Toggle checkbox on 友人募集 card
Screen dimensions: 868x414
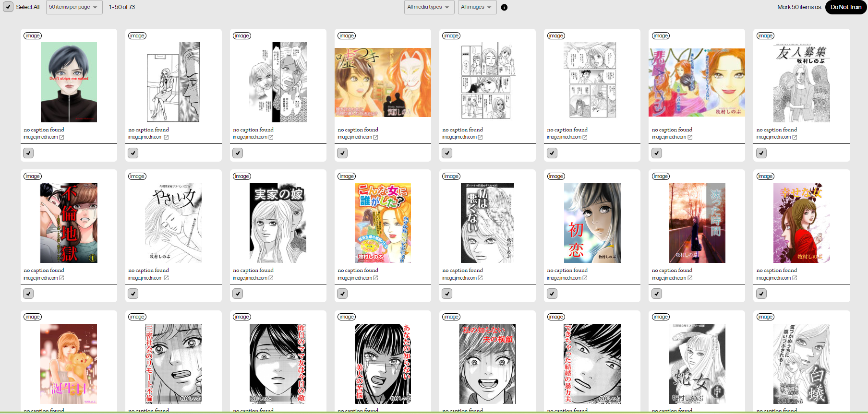click(x=761, y=153)
